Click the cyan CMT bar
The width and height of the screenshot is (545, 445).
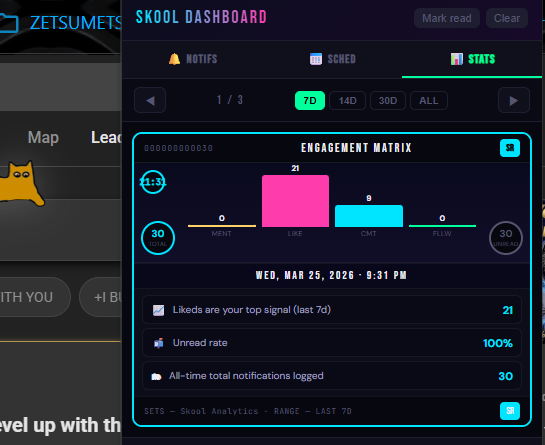[369, 216]
